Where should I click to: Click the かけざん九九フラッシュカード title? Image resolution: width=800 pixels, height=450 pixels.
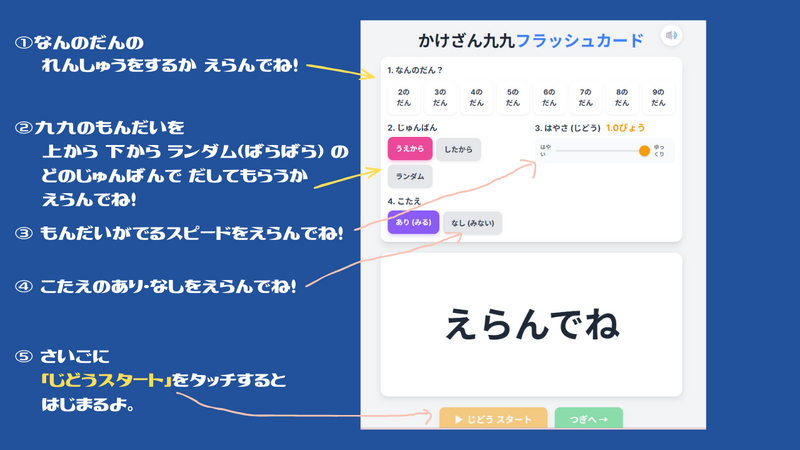[x=531, y=39]
